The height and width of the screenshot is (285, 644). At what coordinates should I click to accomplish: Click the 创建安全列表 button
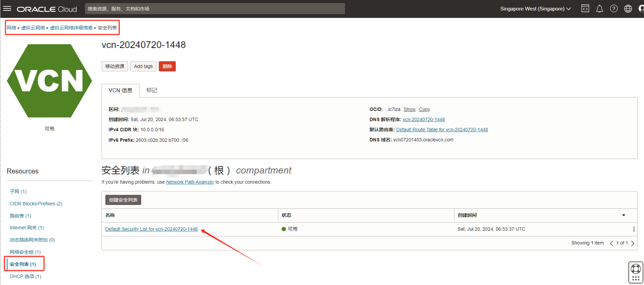(x=123, y=200)
